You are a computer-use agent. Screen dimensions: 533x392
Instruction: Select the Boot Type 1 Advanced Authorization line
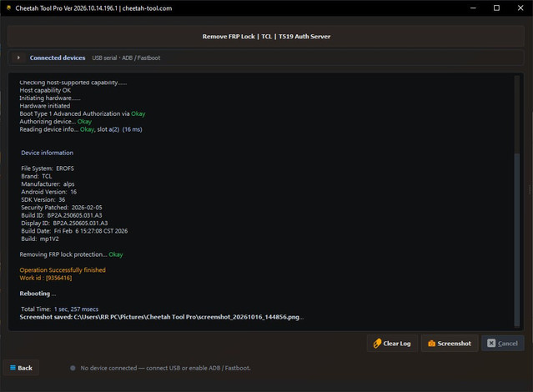pyautogui.click(x=83, y=113)
